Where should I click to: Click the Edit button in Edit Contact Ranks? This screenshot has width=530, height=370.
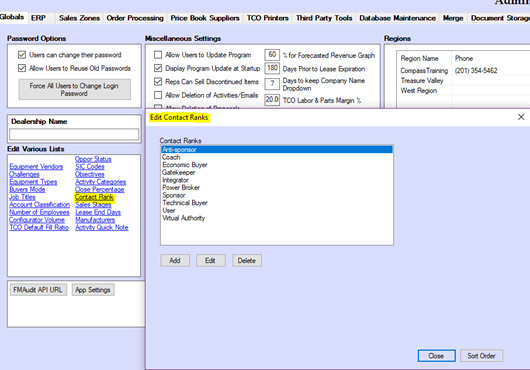click(x=211, y=261)
